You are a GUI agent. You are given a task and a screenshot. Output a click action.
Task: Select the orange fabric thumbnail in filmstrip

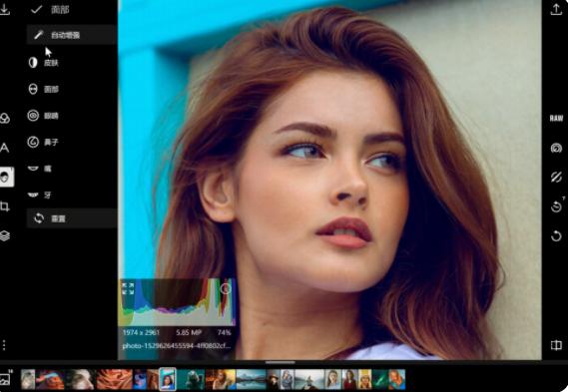tap(115, 379)
